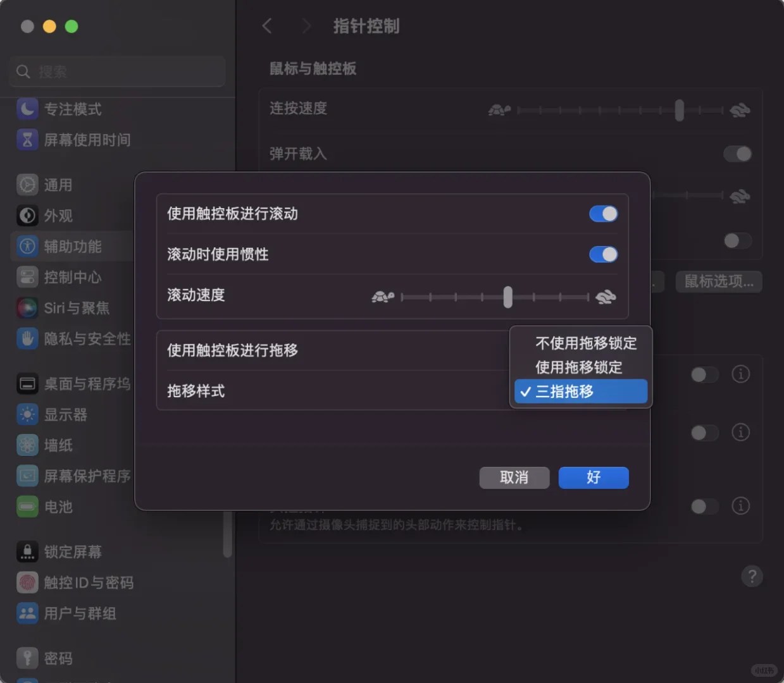
Task: Confirm with the 好 button
Action: pos(593,477)
